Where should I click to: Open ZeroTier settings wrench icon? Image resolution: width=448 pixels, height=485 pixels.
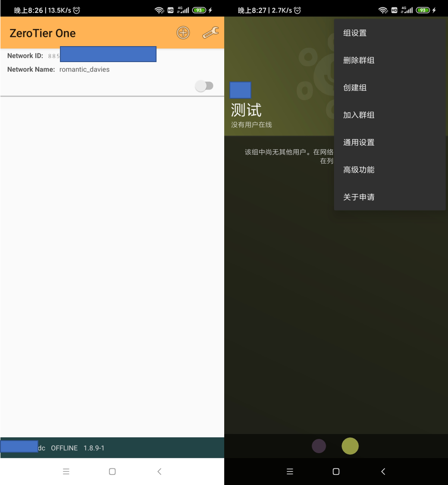tap(210, 33)
